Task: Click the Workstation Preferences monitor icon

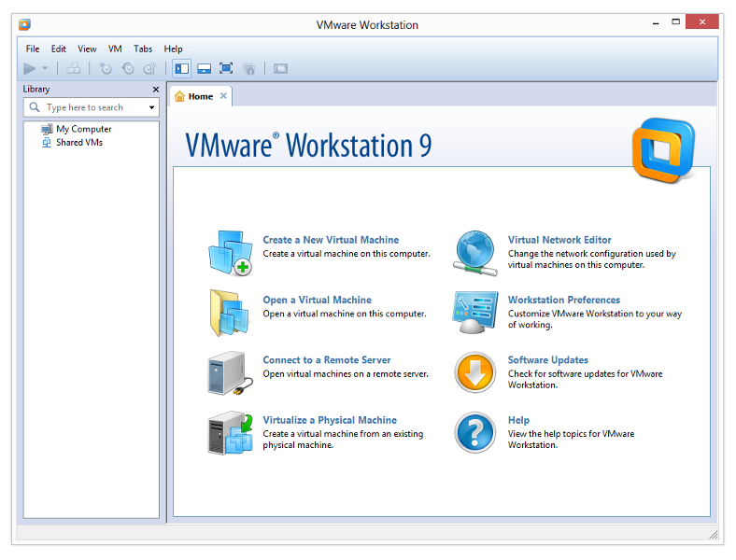Action: click(x=475, y=313)
